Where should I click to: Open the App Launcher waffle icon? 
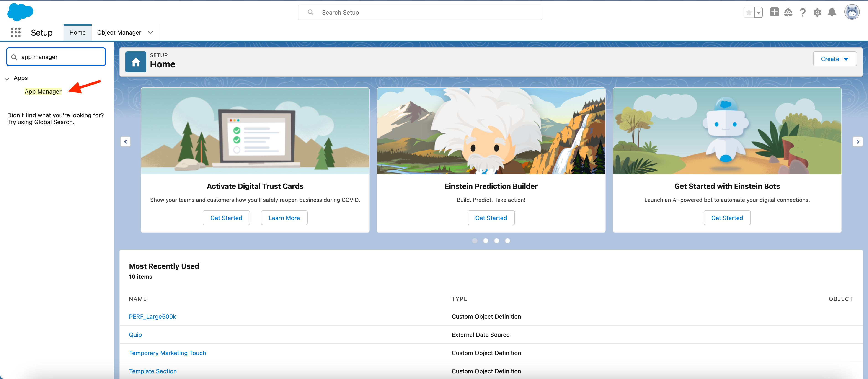tap(15, 32)
